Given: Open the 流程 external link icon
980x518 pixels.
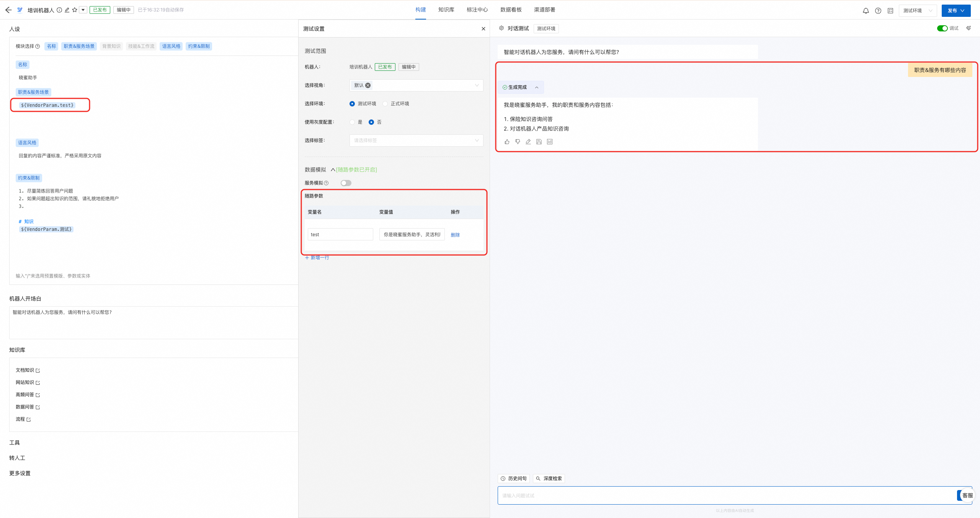Looking at the screenshot, I should click(x=29, y=420).
